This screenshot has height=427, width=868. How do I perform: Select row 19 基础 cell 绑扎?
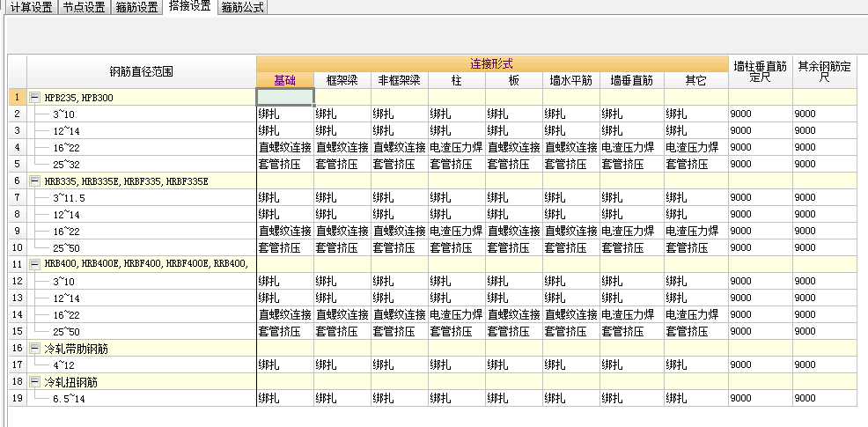click(x=285, y=398)
